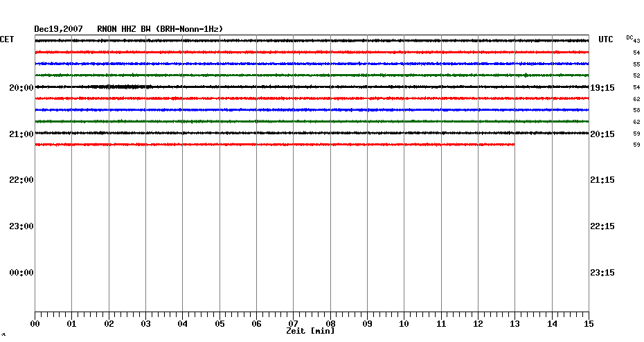Viewport: 644px width, 342px height.
Task: Click the Zeit [min] axis title
Action: coord(310,331)
